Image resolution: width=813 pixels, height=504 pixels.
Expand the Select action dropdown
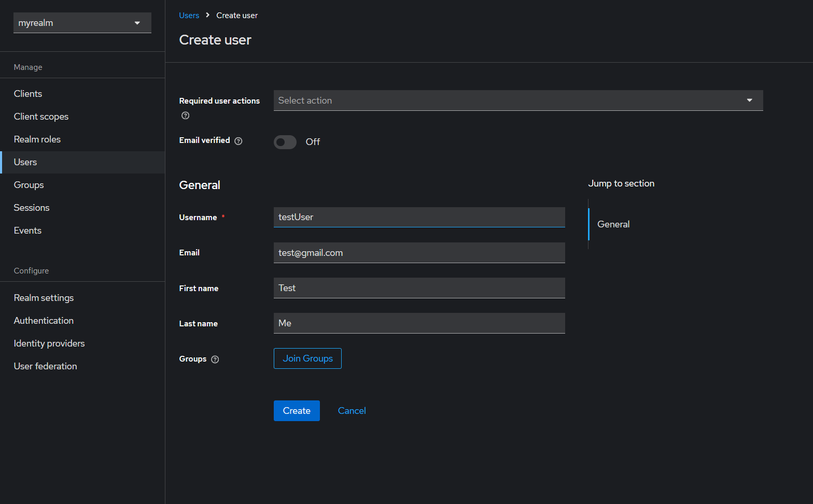pos(518,100)
